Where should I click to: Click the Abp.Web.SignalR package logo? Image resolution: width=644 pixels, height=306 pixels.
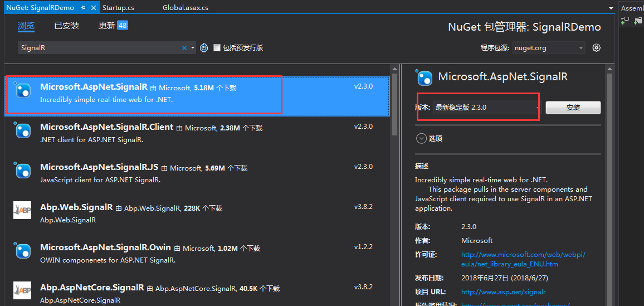pos(22,210)
